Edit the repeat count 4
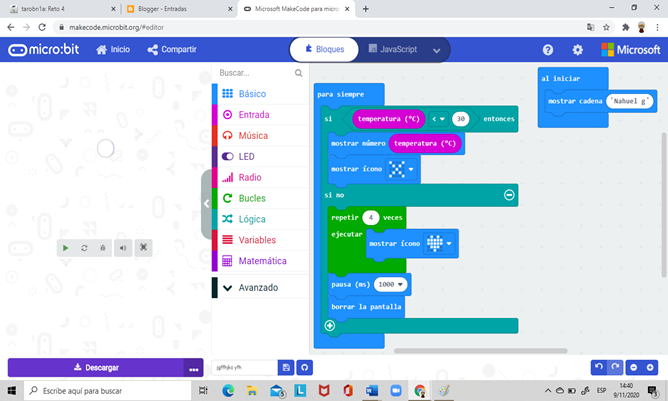668x401 pixels. (x=371, y=218)
